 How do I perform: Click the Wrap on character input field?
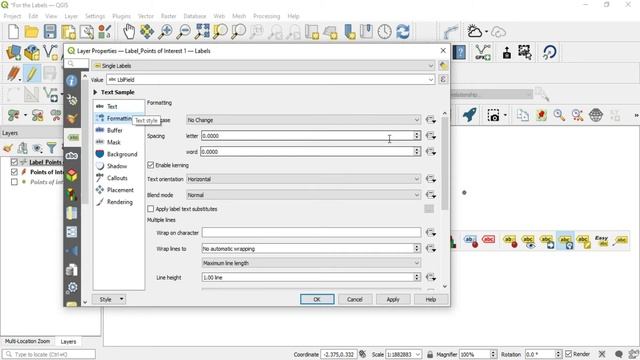311,233
